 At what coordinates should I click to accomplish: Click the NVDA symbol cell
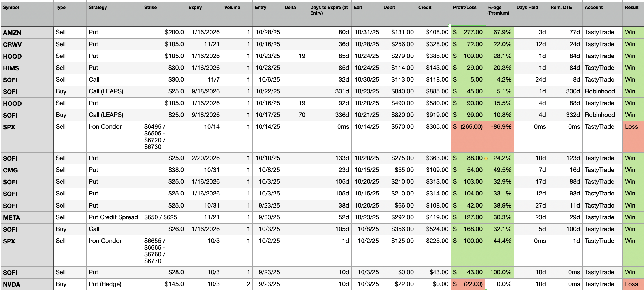[x=27, y=284]
